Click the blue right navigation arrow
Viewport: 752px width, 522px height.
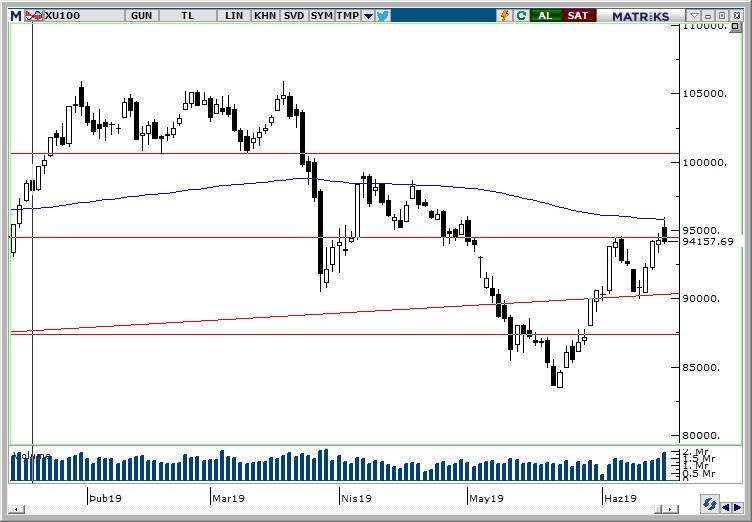(x=737, y=507)
